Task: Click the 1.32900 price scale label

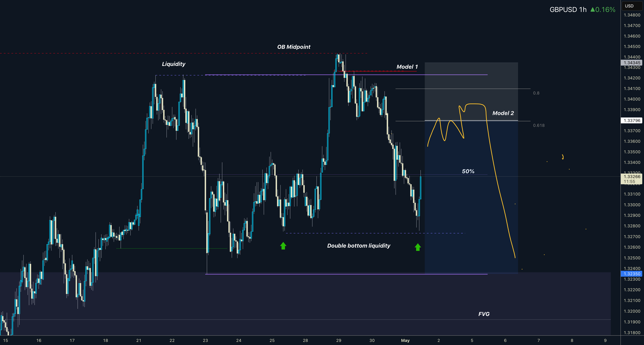Action: [632, 215]
